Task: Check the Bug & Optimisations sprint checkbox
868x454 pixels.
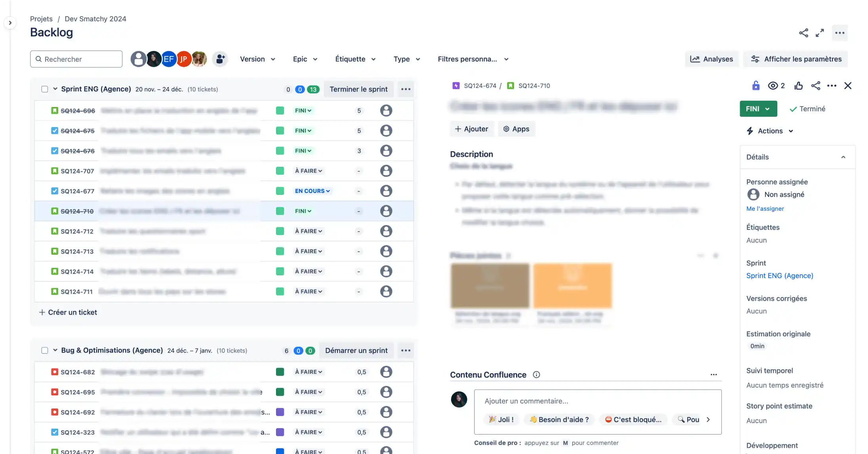Action: click(x=45, y=351)
